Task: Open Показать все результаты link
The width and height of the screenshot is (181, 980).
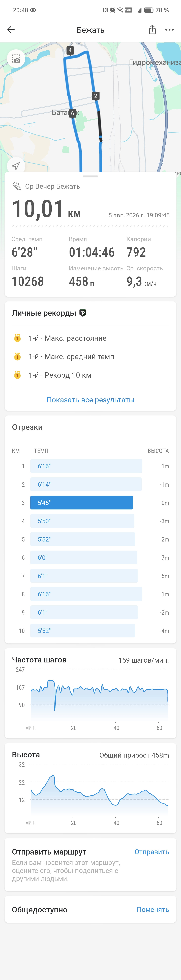Action: [x=90, y=400]
